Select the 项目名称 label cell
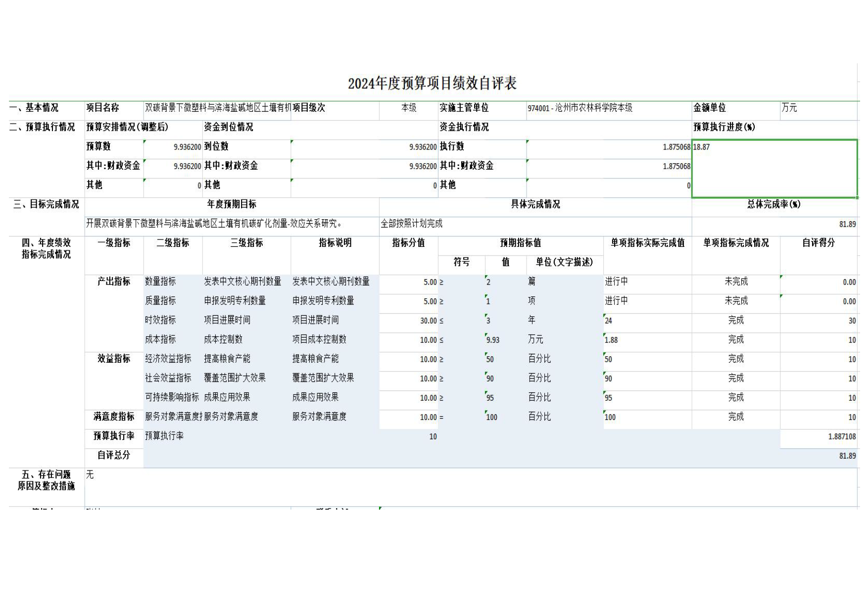 click(103, 108)
